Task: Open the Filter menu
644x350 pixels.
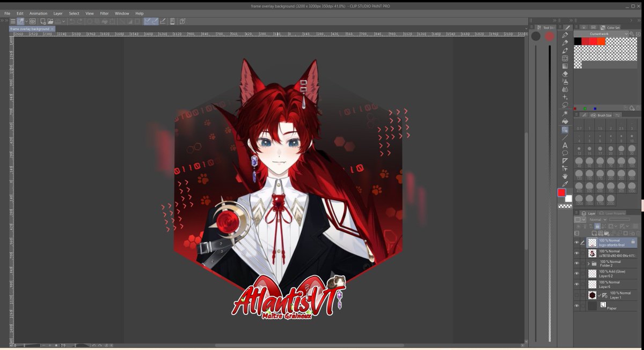Action: tap(104, 13)
